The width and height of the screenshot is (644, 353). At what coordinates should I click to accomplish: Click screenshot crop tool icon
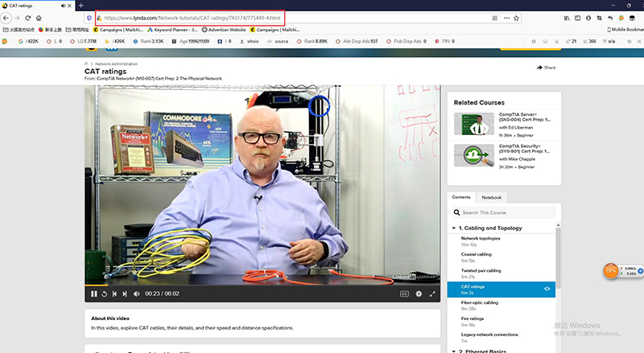(599, 18)
